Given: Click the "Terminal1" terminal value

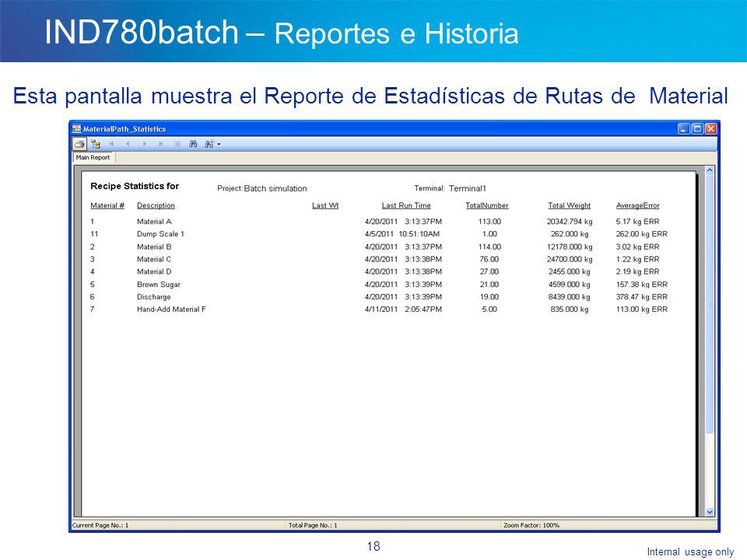Looking at the screenshot, I should [468, 188].
